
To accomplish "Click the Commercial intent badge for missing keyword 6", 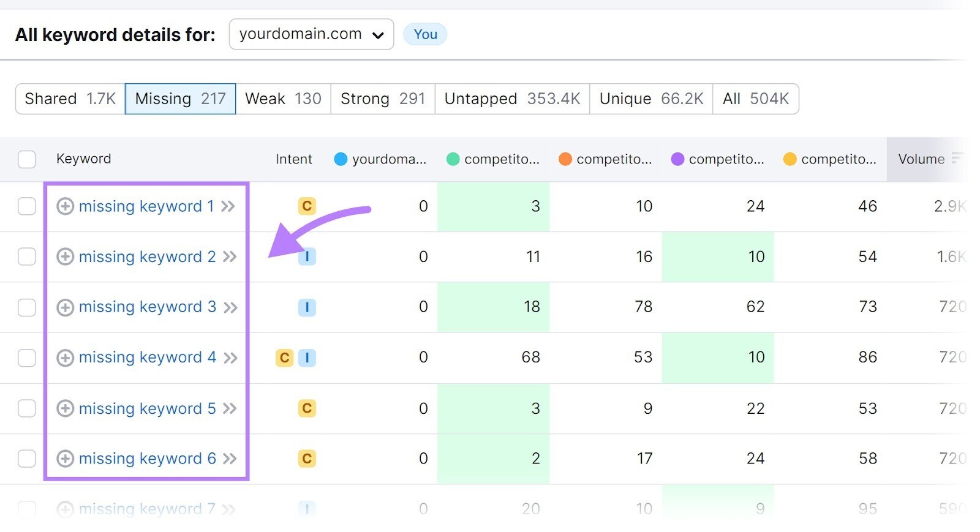I will [307, 459].
